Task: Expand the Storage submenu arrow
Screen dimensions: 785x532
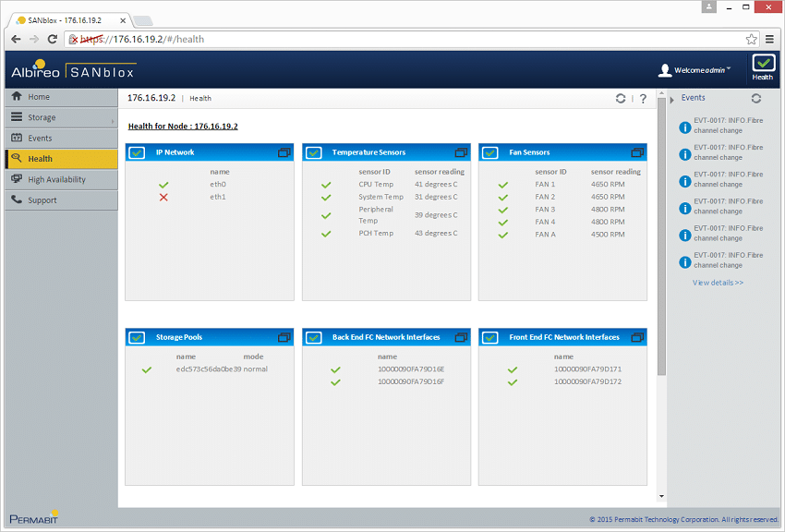Action: click(113, 121)
